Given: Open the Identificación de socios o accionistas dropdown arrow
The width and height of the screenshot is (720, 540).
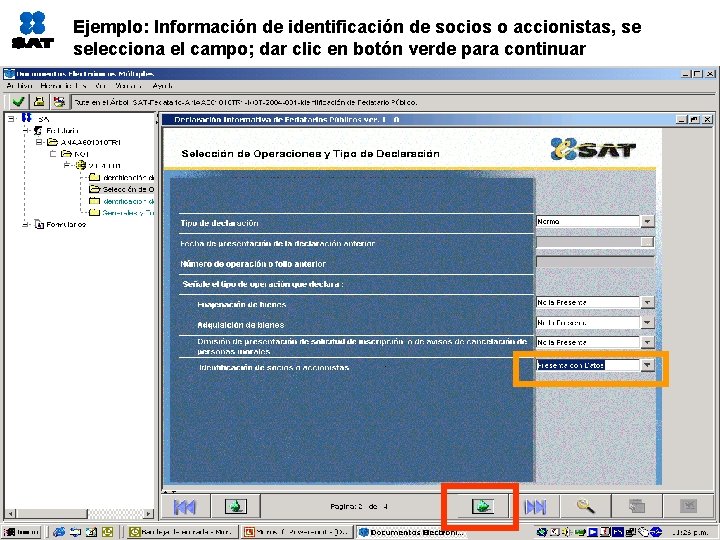Looking at the screenshot, I should 647,365.
